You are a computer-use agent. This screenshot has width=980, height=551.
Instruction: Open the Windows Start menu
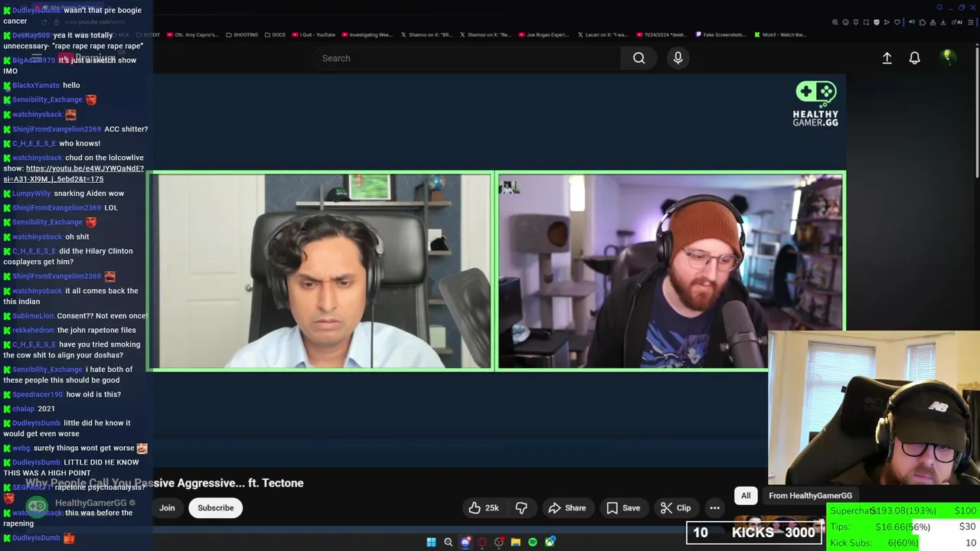pyautogui.click(x=431, y=542)
